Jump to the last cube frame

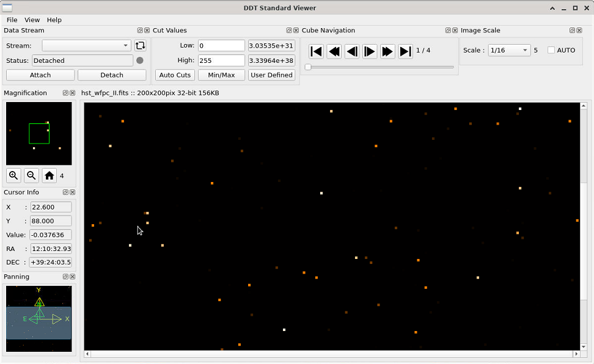pos(405,51)
